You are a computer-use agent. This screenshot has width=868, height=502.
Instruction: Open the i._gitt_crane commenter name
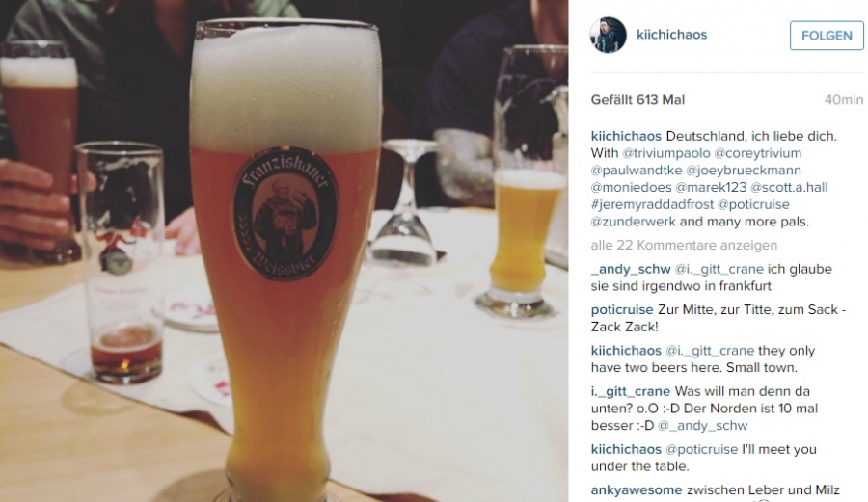(631, 391)
